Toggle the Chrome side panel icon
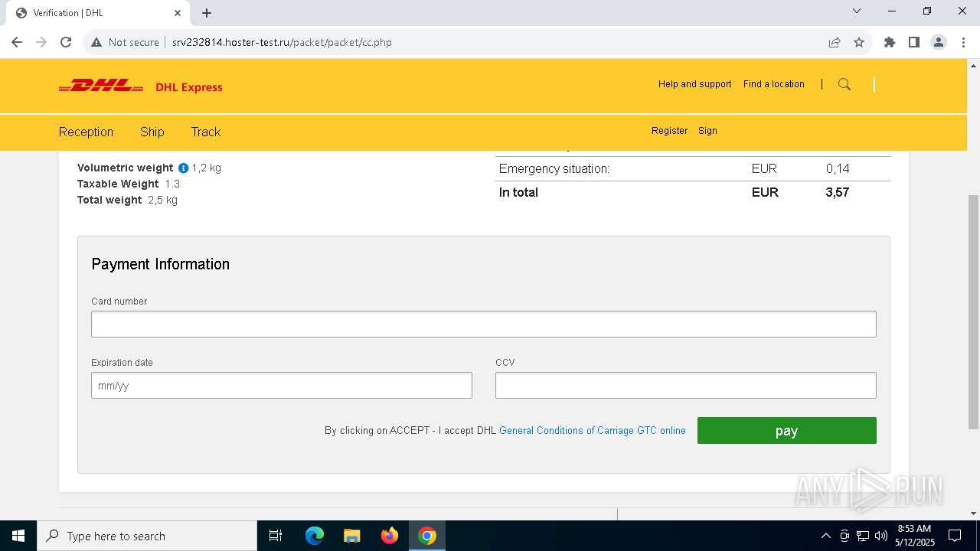The height and width of the screenshot is (551, 980). (x=914, y=42)
